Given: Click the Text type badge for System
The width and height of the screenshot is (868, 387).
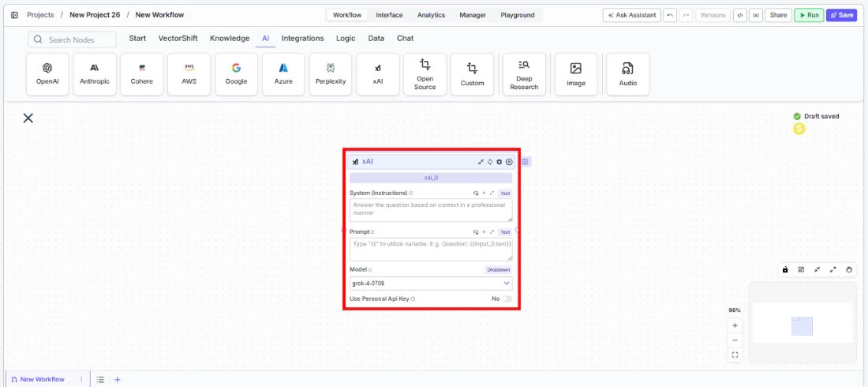Looking at the screenshot, I should [505, 193].
